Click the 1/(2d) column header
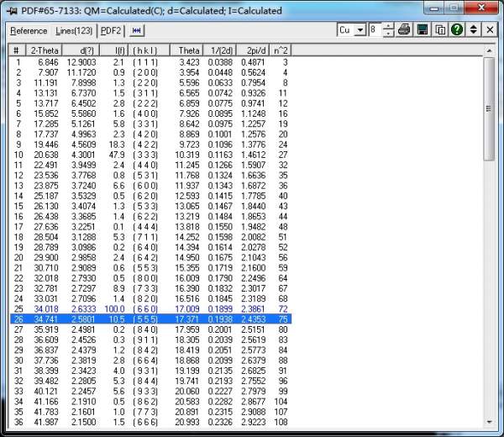504x437 pixels. click(x=220, y=50)
